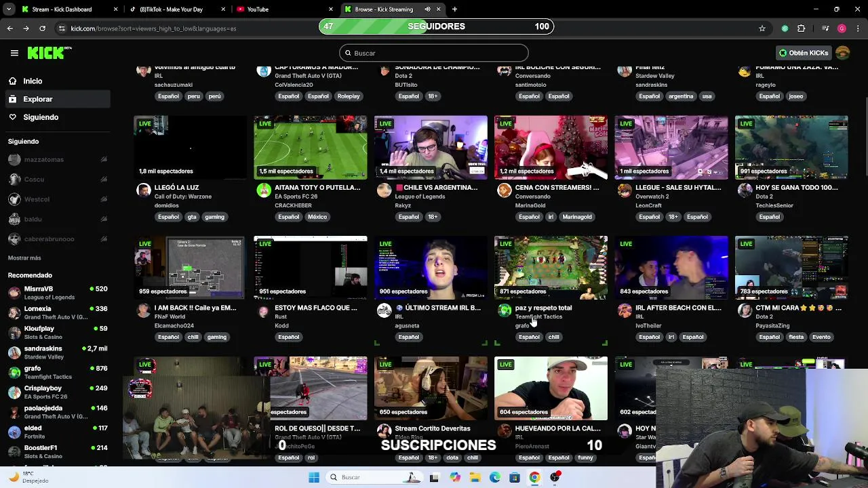Open the hamburger sidebar menu
Viewport: 868px width, 488px height.
[x=14, y=53]
